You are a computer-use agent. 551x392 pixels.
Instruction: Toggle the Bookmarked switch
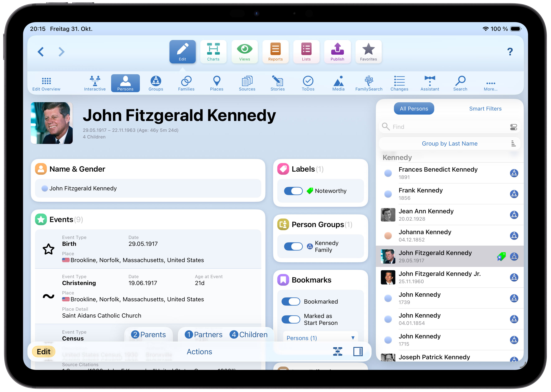tap(291, 302)
